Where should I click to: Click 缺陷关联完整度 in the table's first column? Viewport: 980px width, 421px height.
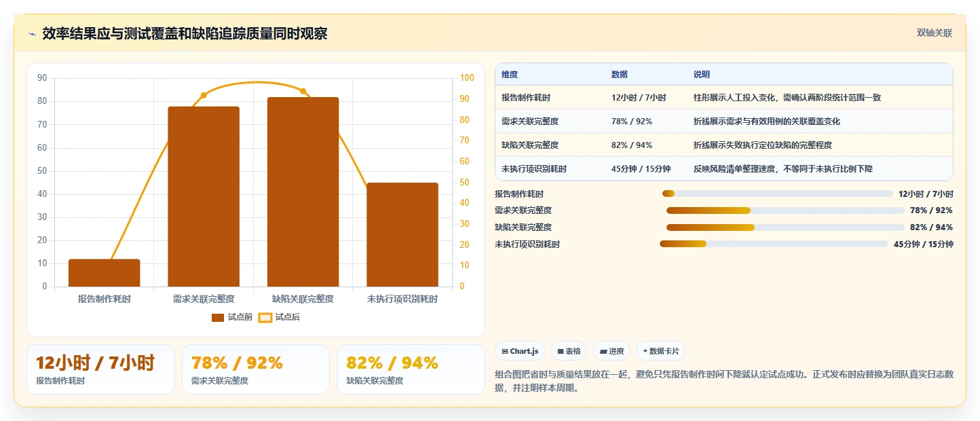coord(530,145)
